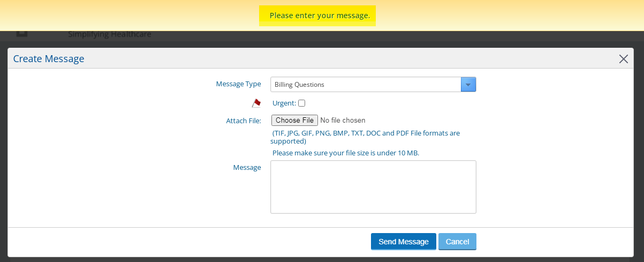644x262 pixels.
Task: Click the yellow Please enter your message alert
Action: (320, 16)
